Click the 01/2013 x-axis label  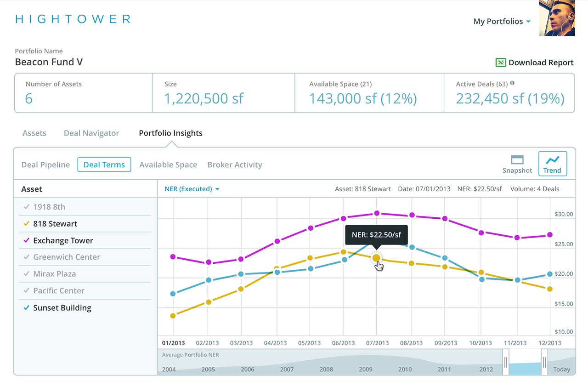[174, 343]
